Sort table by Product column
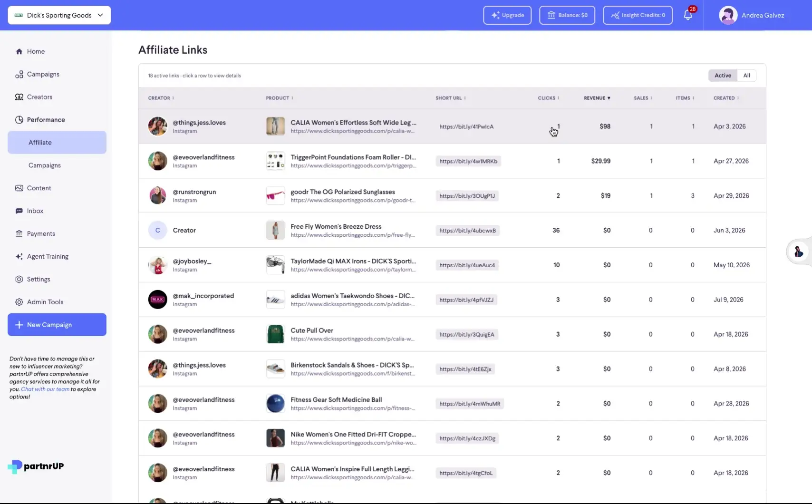 point(280,98)
